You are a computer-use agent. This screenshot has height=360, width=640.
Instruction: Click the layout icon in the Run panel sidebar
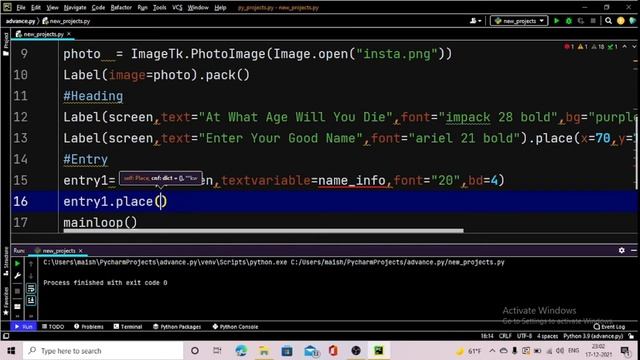click(17, 306)
